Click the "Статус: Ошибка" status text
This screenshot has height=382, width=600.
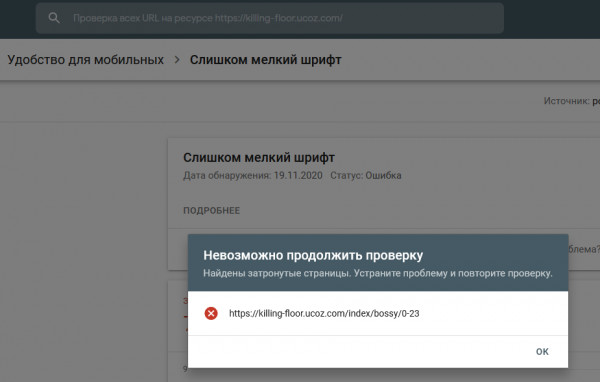pos(366,176)
